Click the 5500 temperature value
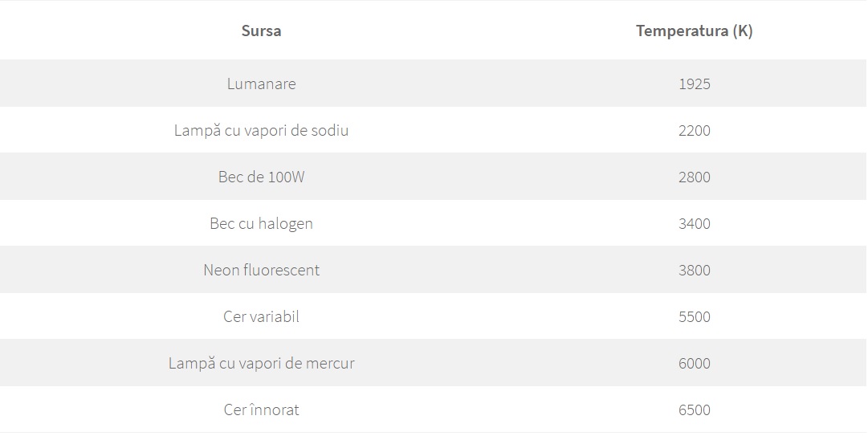This screenshot has width=868, height=436. pos(694,316)
